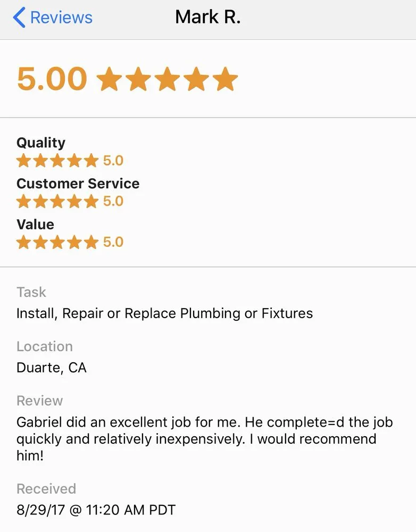Image resolution: width=416 pixels, height=532 pixels.
Task: Select the first star under Quality
Action: pos(24,160)
